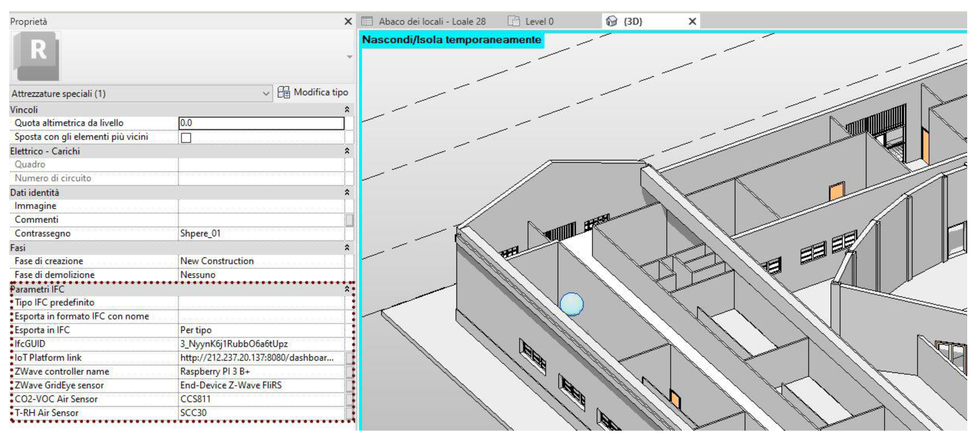
Task: Close the Proprietà panel
Action: tap(348, 22)
